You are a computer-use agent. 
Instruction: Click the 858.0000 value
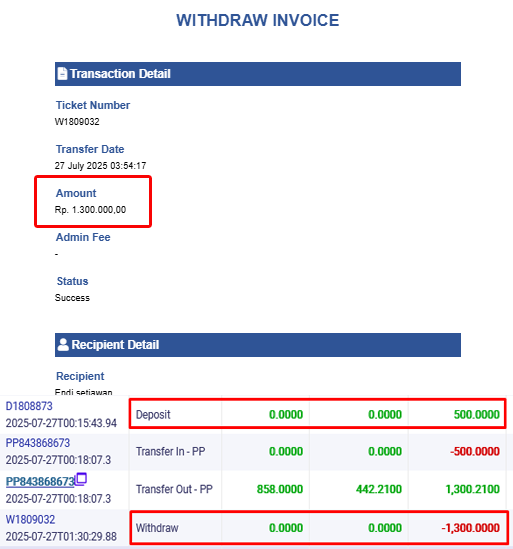point(280,489)
